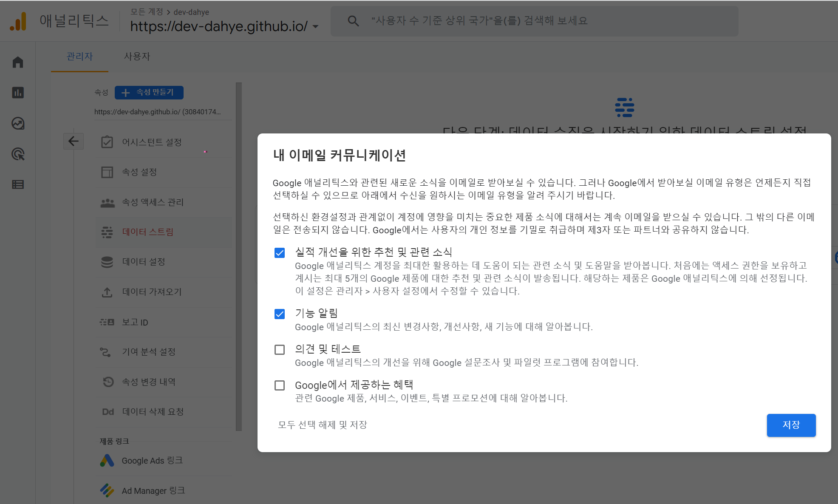Click the 데이터 설정 database icon

107,262
